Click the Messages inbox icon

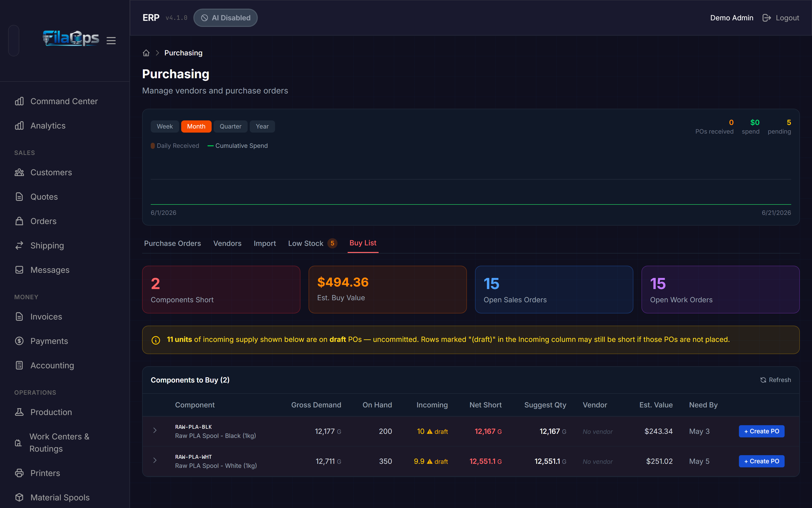[20, 270]
